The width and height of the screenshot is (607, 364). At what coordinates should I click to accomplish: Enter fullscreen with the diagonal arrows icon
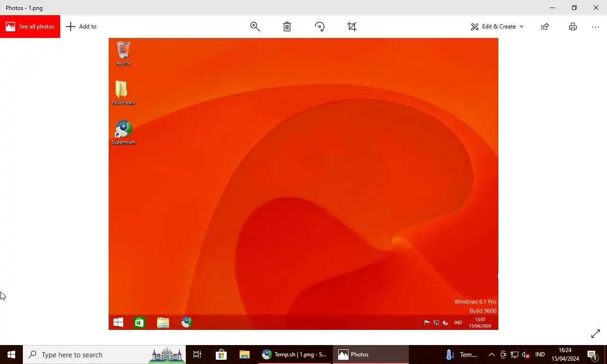(x=596, y=334)
